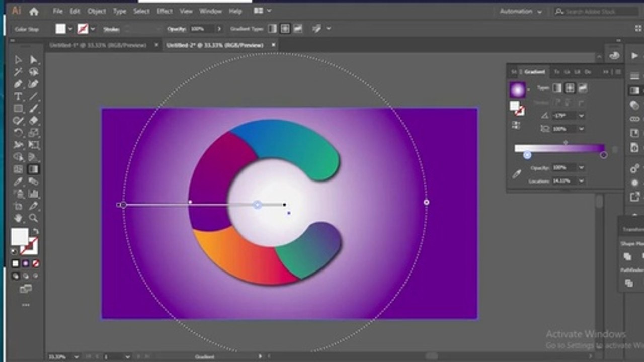Viewport: 644px width, 362px height.
Task: Select the Type tool
Action: click(18, 97)
